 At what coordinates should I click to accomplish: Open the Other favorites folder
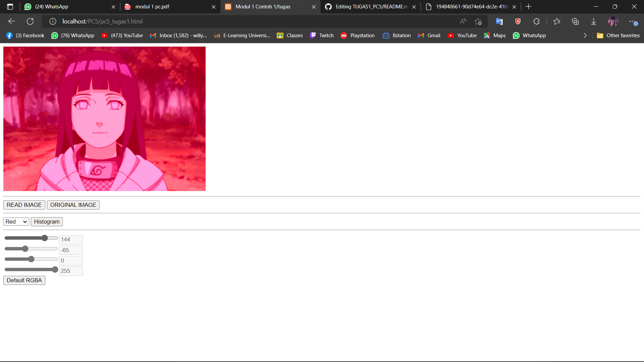(618, 36)
